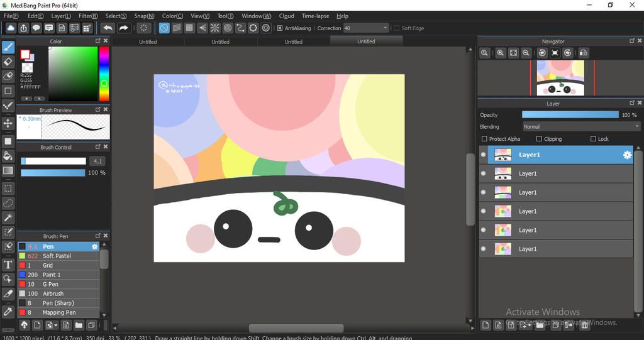Enable Protect Alpha checkbox
644x340 pixels.
pos(484,139)
